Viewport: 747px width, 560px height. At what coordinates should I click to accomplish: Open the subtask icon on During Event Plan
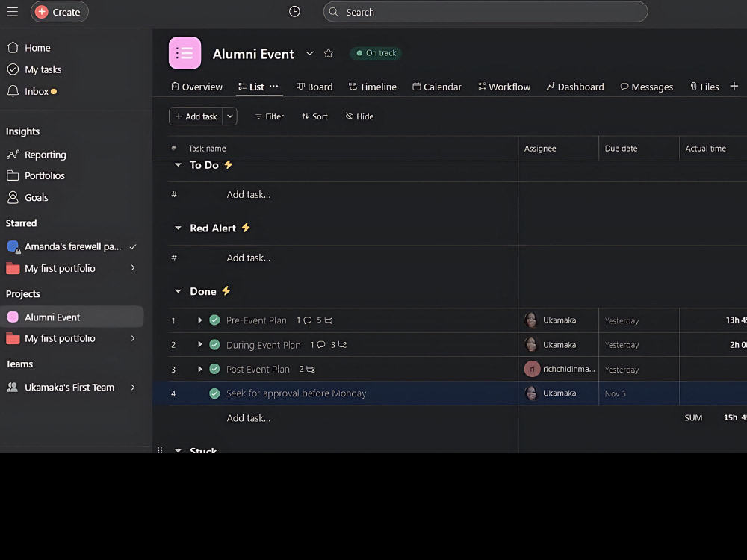pyautogui.click(x=342, y=345)
